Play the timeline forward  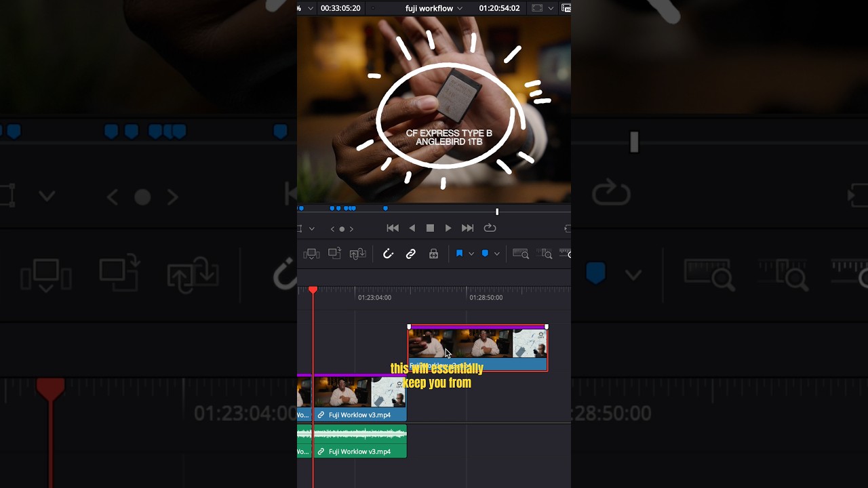pyautogui.click(x=448, y=228)
